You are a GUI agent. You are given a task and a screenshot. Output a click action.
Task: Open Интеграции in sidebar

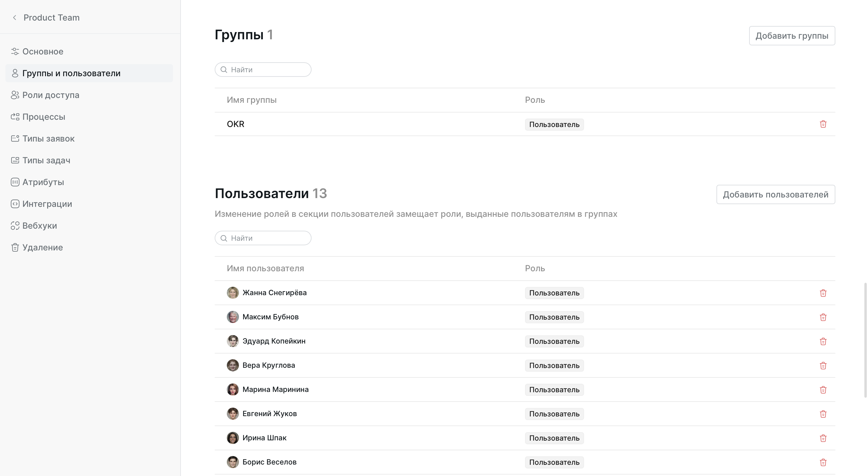pos(47,204)
